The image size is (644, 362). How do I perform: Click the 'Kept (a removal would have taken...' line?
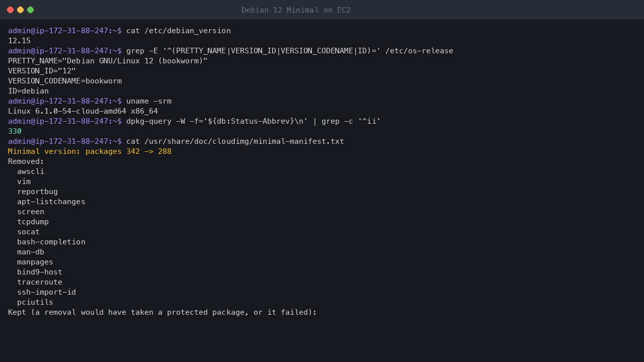(163, 312)
